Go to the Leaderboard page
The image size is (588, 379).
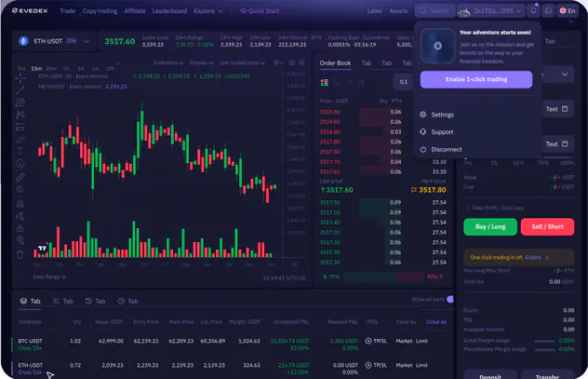point(169,11)
